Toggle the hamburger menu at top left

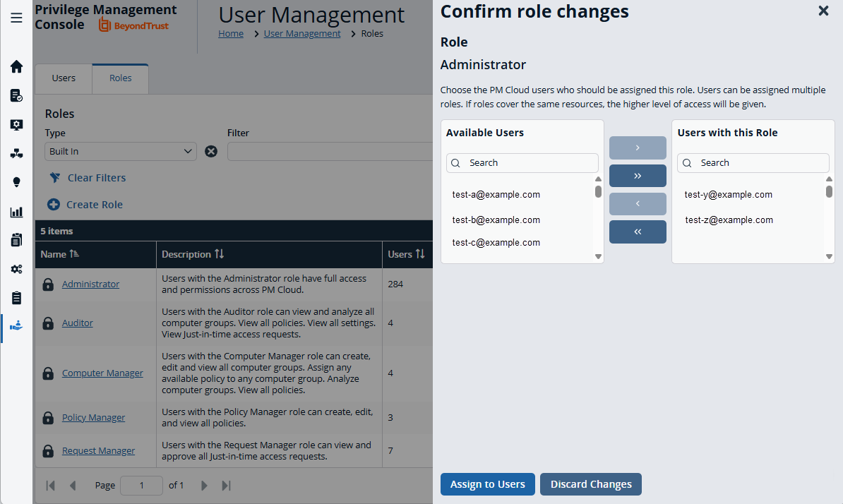(16, 18)
